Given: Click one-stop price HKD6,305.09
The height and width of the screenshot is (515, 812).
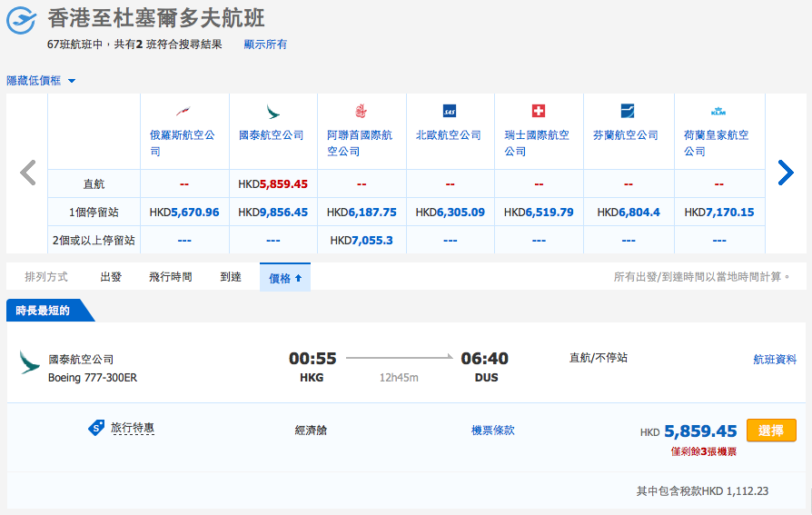Looking at the screenshot, I should (x=450, y=212).
